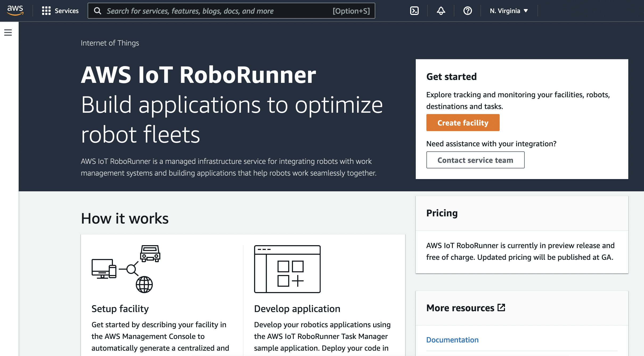Click the Internet of Things breadcrumb text
644x356 pixels.
(x=110, y=43)
